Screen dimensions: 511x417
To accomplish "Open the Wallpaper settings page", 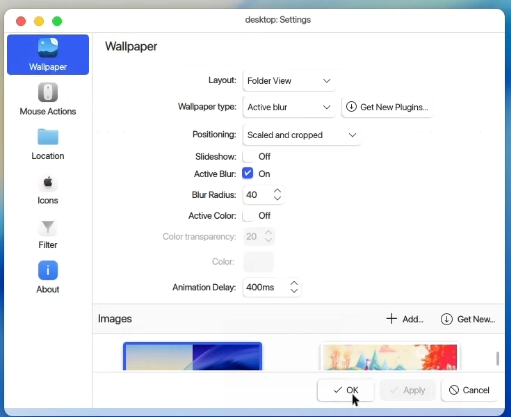I will [x=48, y=55].
